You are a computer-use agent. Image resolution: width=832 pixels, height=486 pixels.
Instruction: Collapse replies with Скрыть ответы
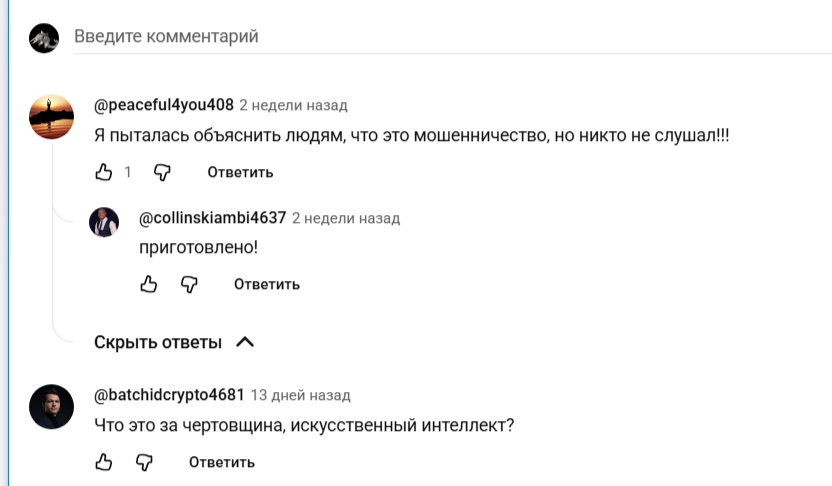click(x=174, y=342)
